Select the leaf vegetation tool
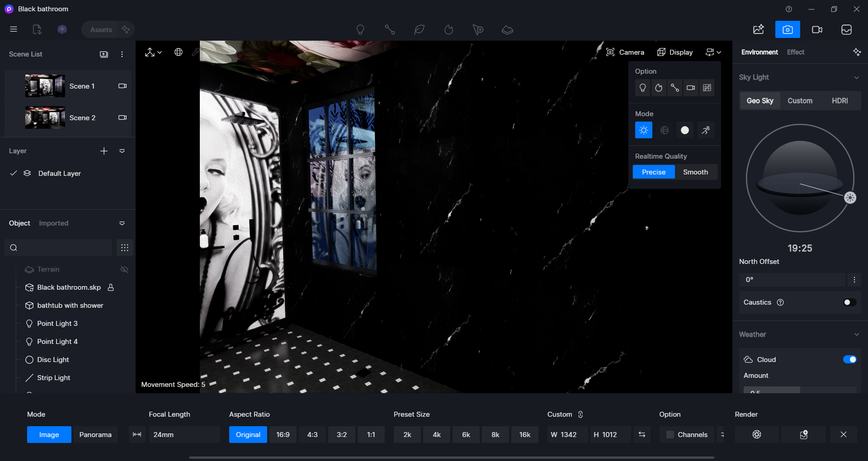This screenshot has height=461, width=868. pos(419,30)
